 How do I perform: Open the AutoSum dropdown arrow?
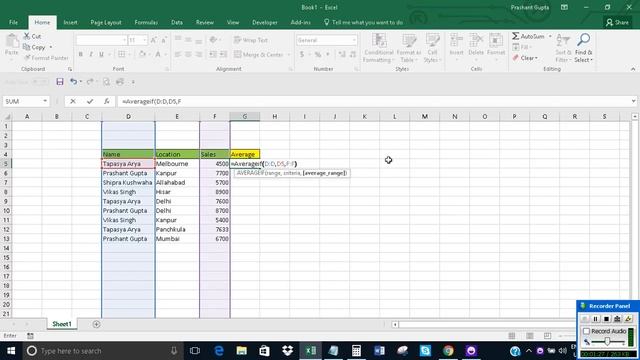(x=550, y=36)
